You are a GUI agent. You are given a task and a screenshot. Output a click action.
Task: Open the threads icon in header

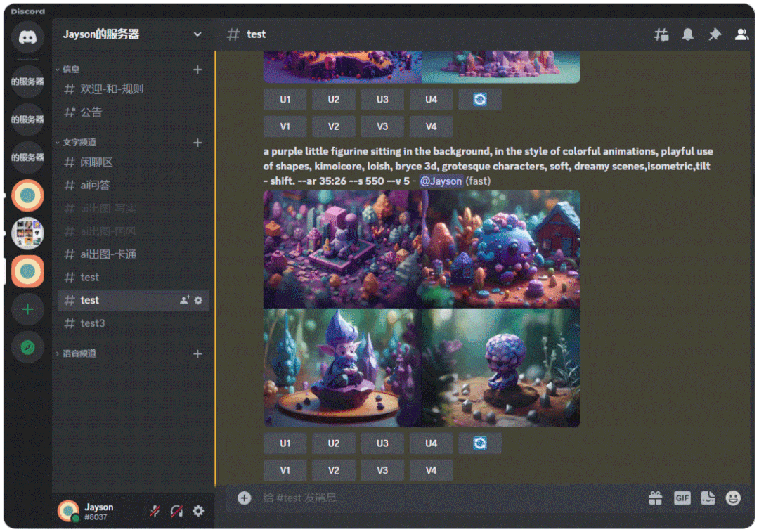pyautogui.click(x=661, y=34)
